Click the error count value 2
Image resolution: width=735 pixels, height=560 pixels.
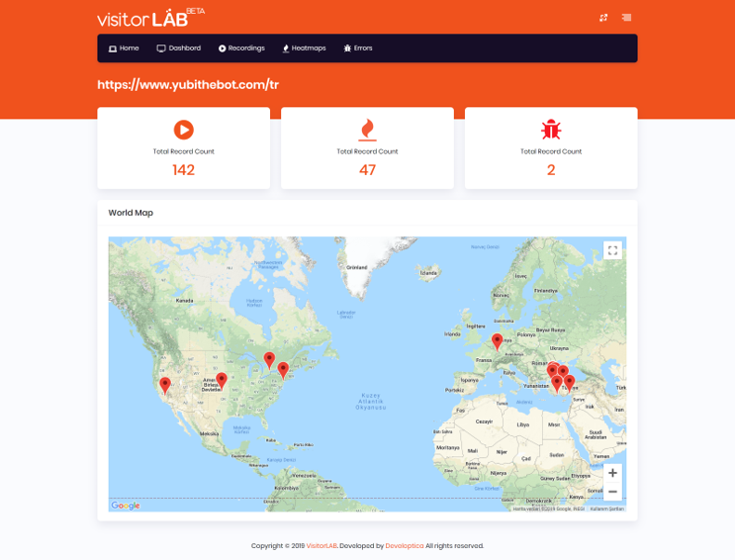(x=551, y=170)
